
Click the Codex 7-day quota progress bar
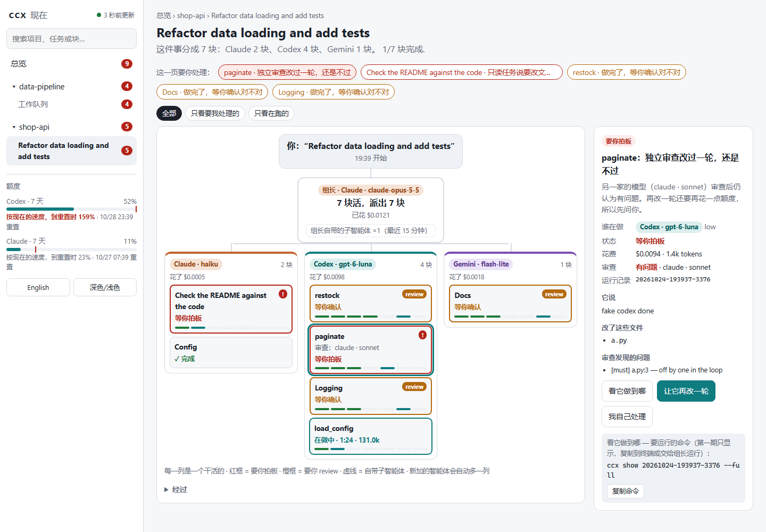tap(71, 209)
